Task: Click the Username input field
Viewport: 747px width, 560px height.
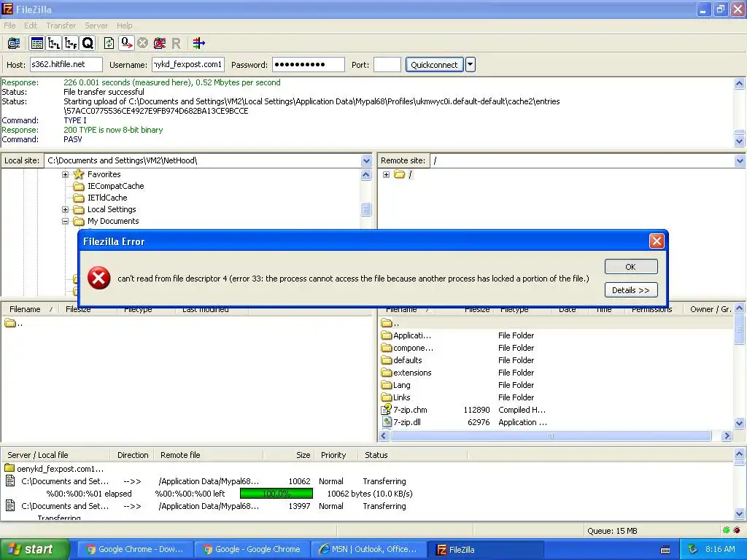Action: (188, 64)
